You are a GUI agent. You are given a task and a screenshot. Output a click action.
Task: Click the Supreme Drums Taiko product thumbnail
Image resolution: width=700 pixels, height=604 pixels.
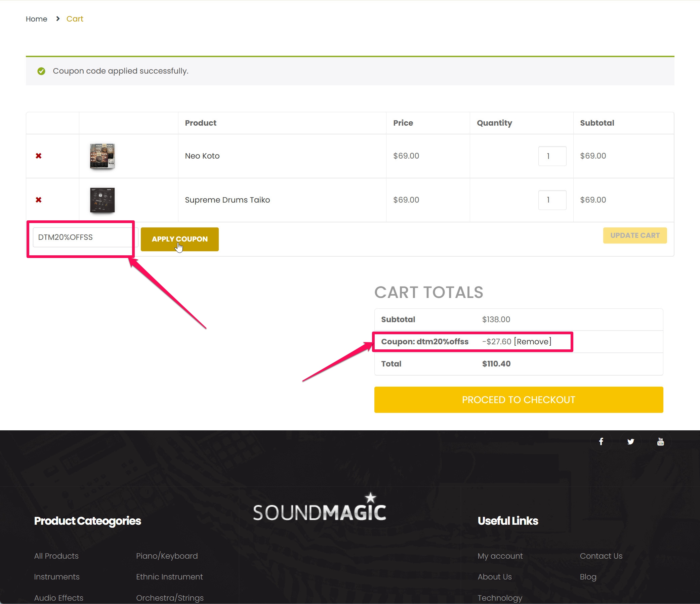[x=102, y=200]
